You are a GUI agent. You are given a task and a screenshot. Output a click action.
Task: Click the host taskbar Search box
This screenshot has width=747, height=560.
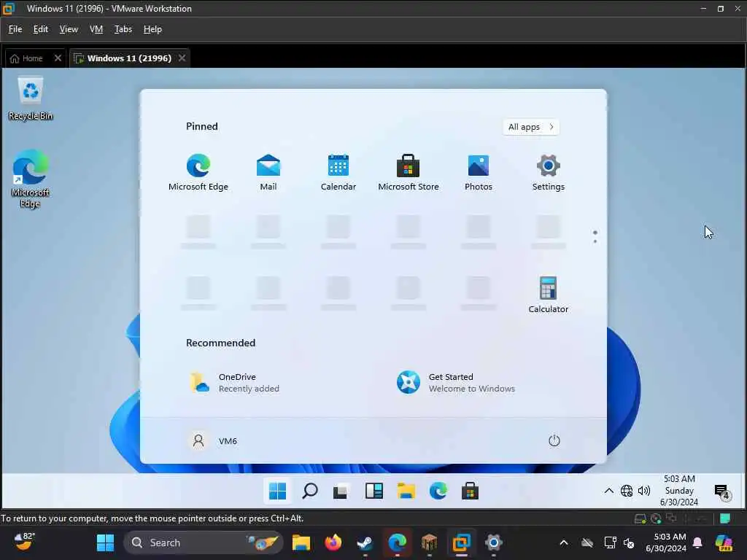pyautogui.click(x=204, y=542)
